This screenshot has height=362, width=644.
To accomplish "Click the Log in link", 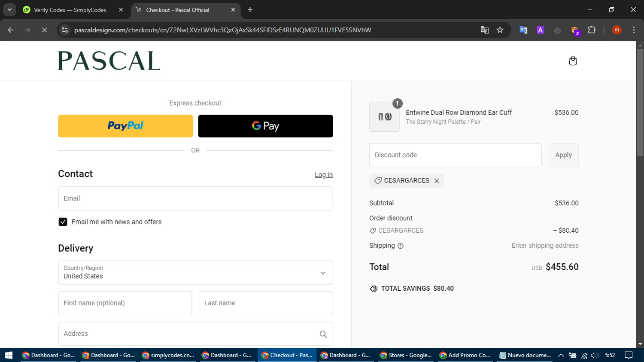I will click(324, 175).
